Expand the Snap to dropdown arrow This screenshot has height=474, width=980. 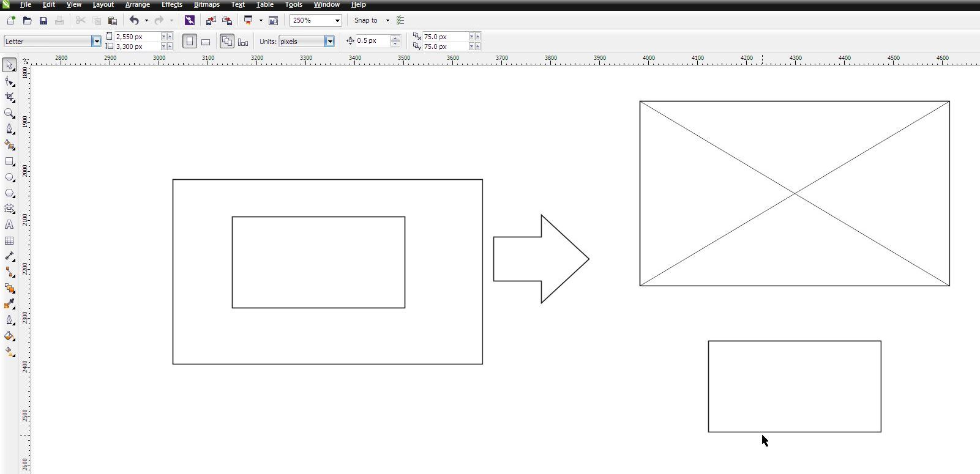pos(387,20)
